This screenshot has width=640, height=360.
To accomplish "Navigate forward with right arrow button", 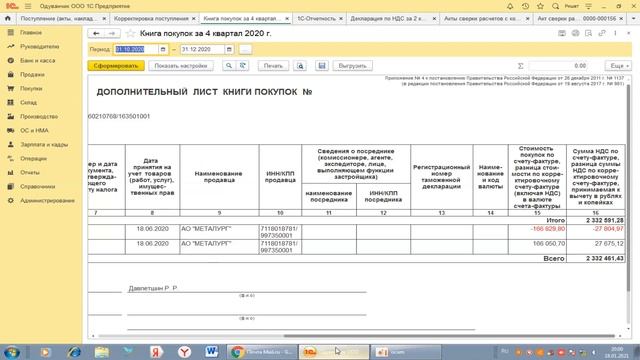I will [x=112, y=33].
